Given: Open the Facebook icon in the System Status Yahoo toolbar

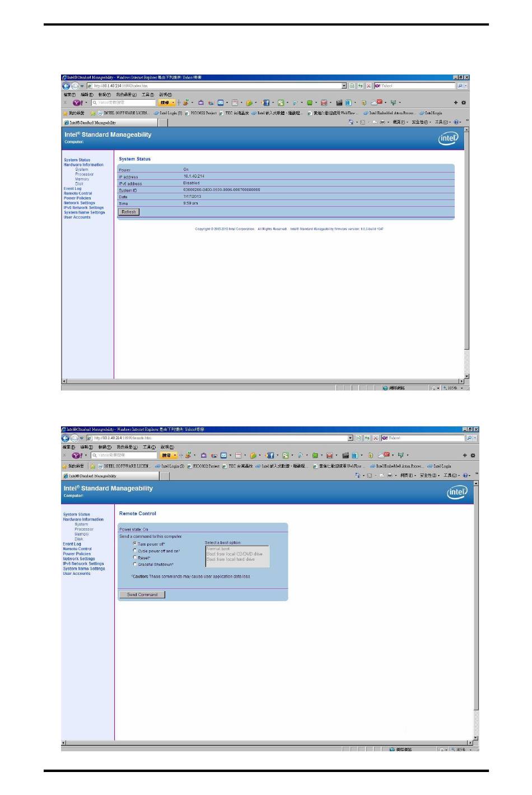Looking at the screenshot, I should point(265,103).
